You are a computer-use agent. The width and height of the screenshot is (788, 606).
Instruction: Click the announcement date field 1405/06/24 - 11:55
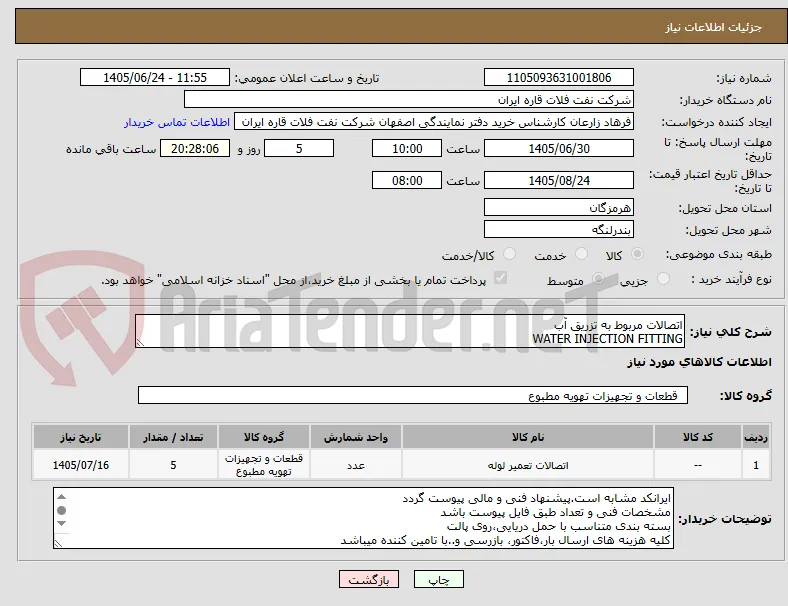(x=155, y=77)
